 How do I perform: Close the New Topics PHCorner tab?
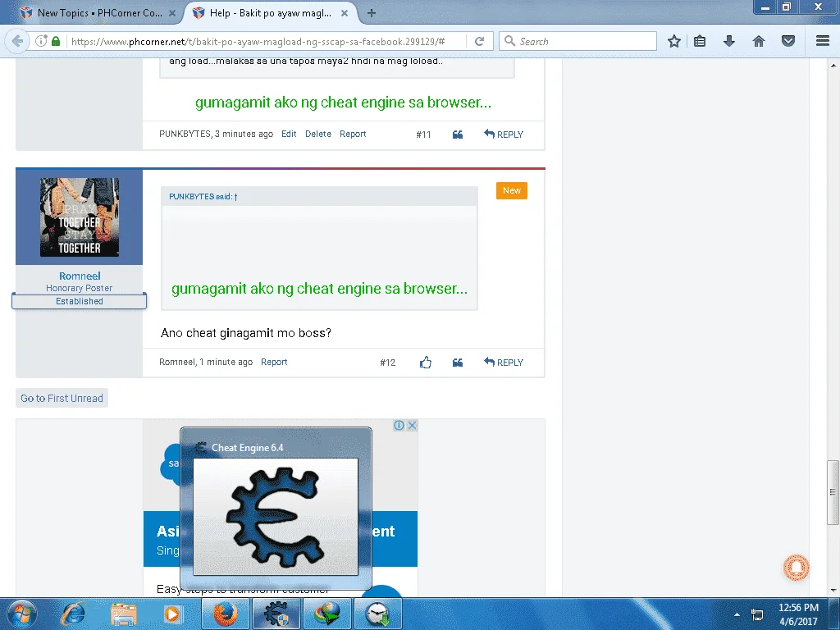[172, 13]
